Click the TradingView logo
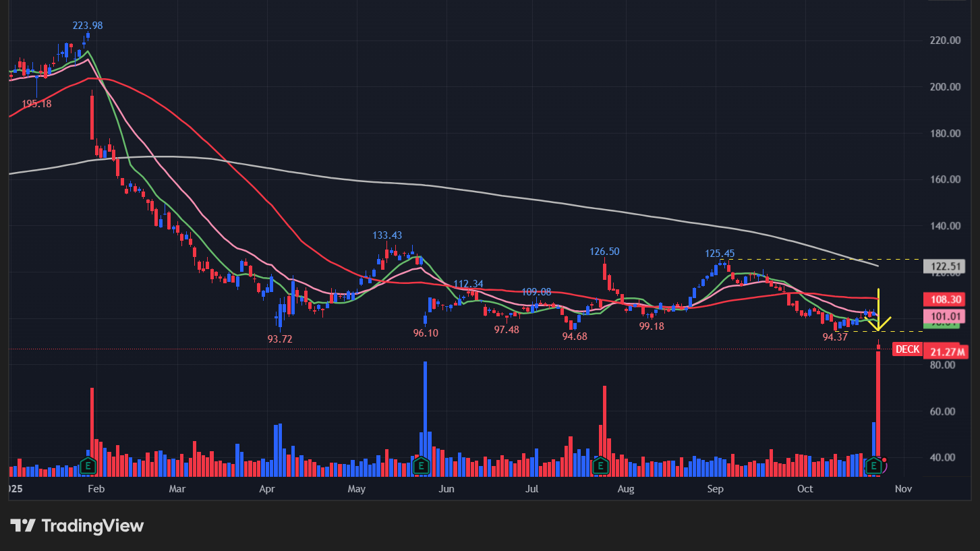Image resolution: width=980 pixels, height=551 pixels. coord(77,525)
